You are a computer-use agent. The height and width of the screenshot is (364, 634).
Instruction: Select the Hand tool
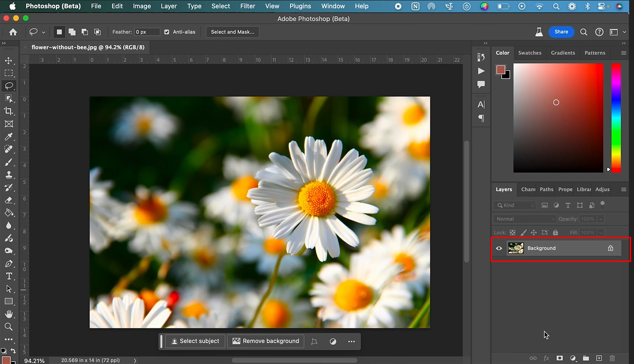pos(9,314)
